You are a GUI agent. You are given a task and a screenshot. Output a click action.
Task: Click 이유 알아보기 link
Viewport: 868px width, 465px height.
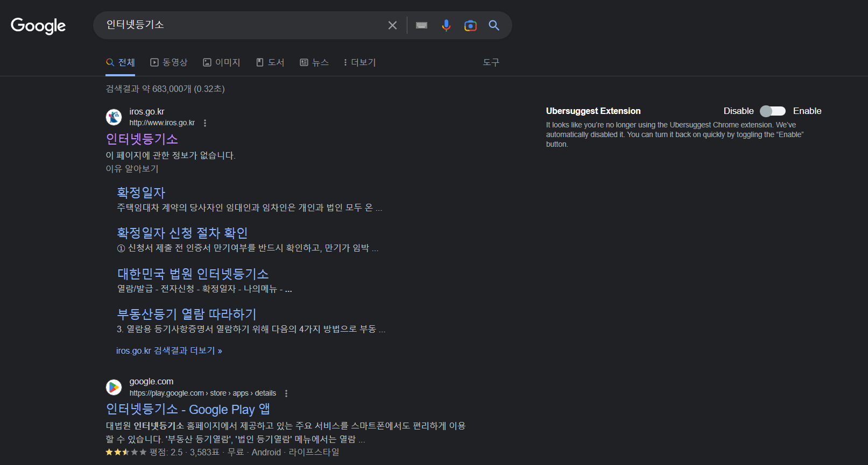click(132, 169)
